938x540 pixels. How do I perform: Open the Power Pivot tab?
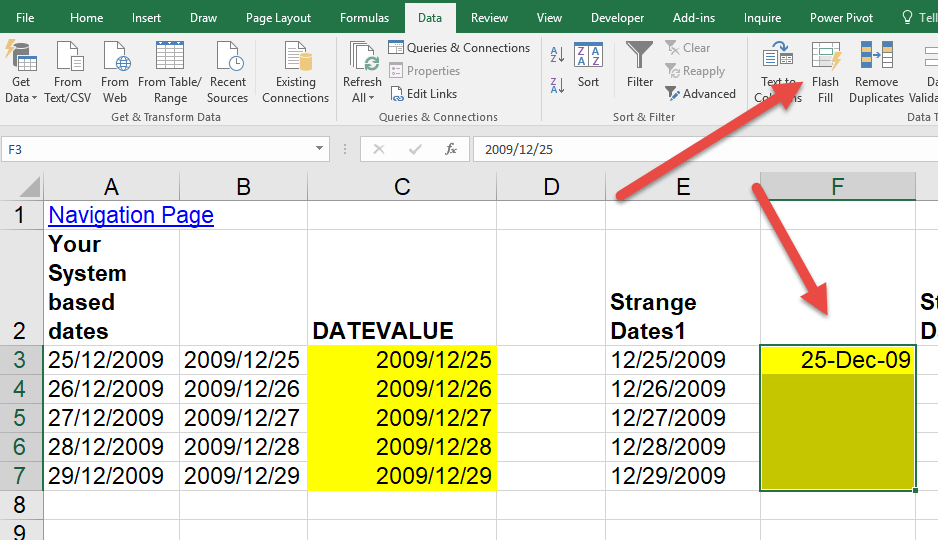[x=841, y=18]
